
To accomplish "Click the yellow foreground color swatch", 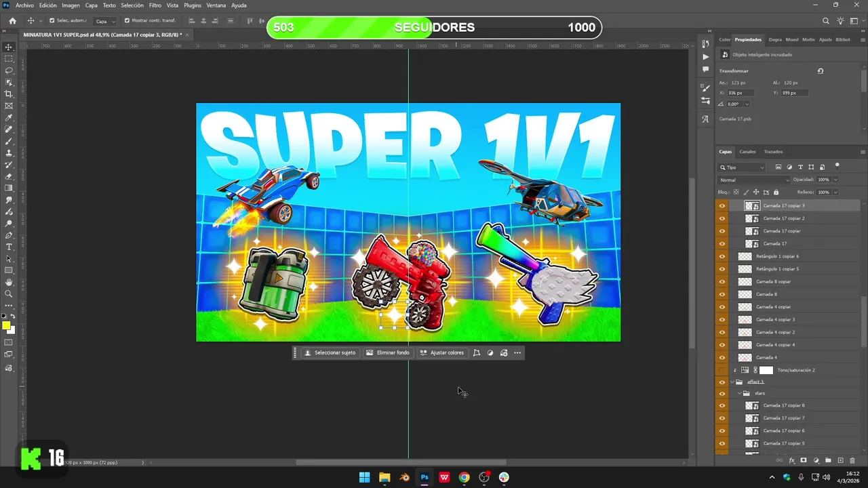I will (6, 326).
